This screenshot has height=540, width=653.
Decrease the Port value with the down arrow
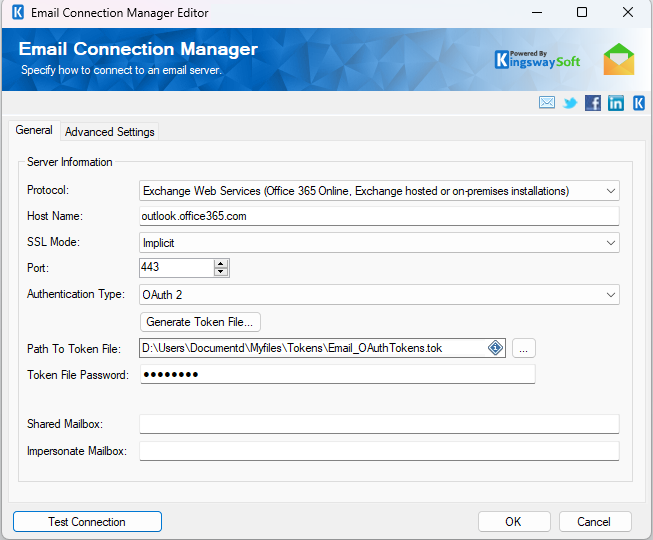point(221,272)
